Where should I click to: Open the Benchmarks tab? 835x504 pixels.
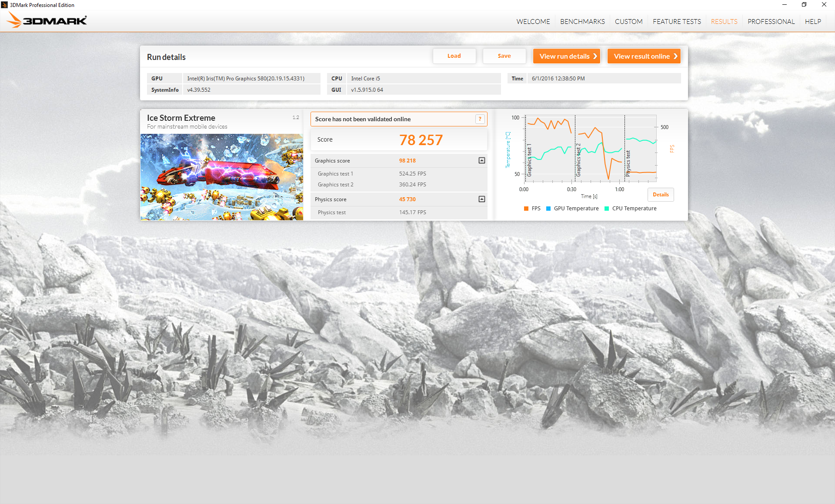(582, 21)
